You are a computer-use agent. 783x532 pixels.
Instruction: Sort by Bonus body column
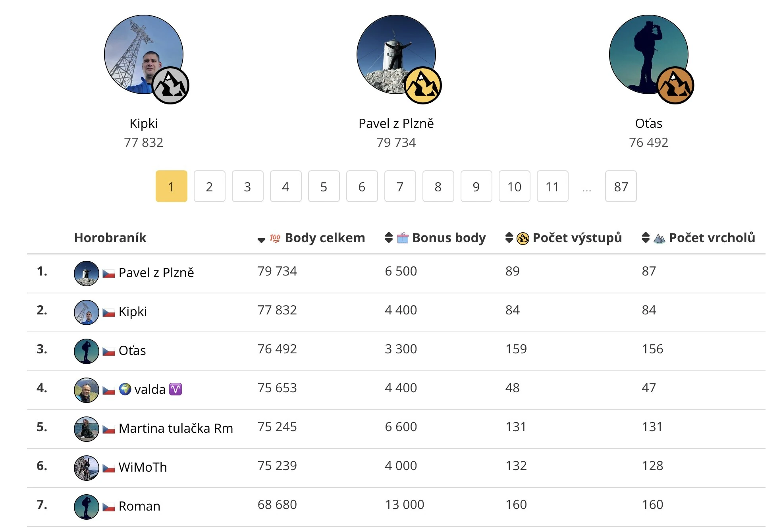(x=389, y=237)
